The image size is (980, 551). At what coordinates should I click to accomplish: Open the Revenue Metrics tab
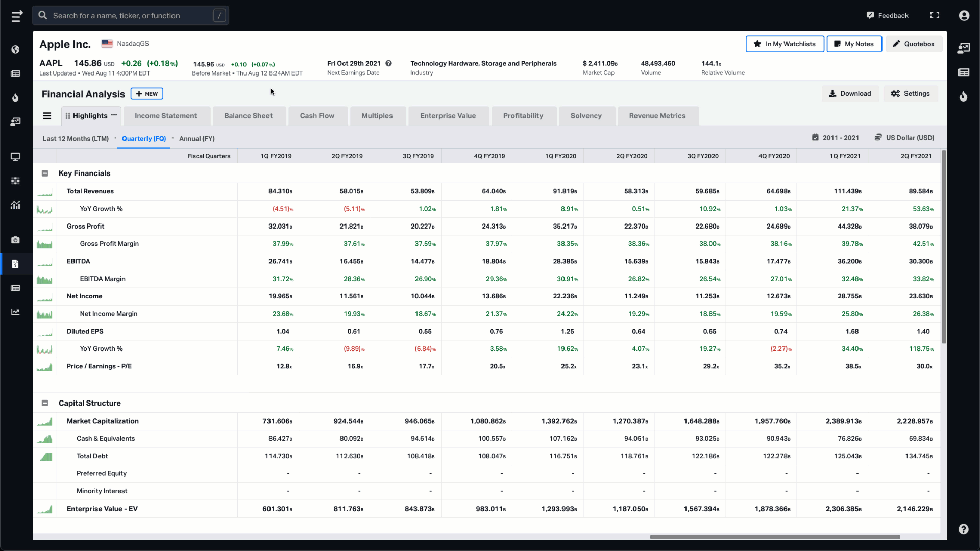click(657, 116)
